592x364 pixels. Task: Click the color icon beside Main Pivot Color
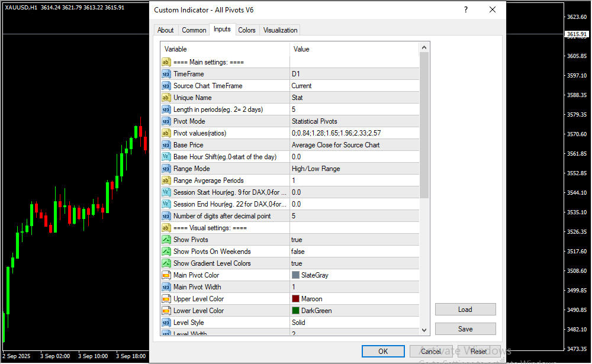point(166,275)
